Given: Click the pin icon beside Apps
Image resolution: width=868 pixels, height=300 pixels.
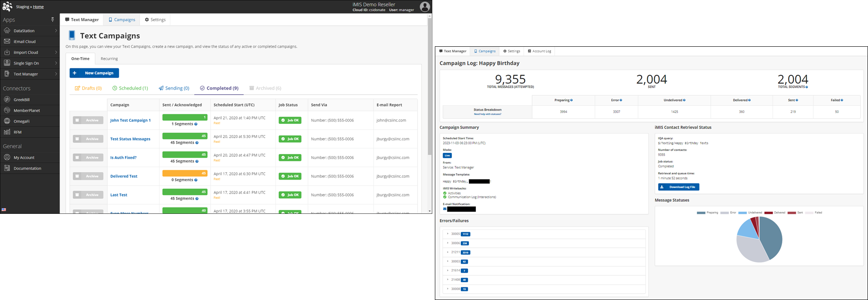Looking at the screenshot, I should (53, 20).
